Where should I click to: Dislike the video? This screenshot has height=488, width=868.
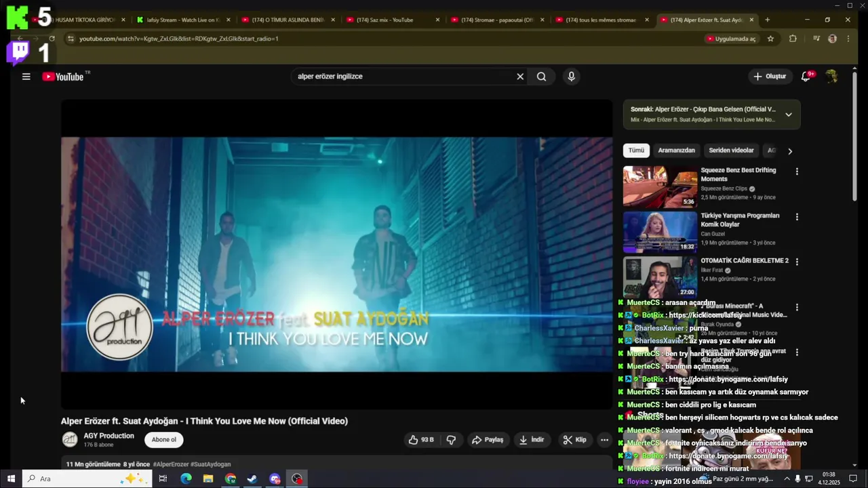tap(451, 440)
